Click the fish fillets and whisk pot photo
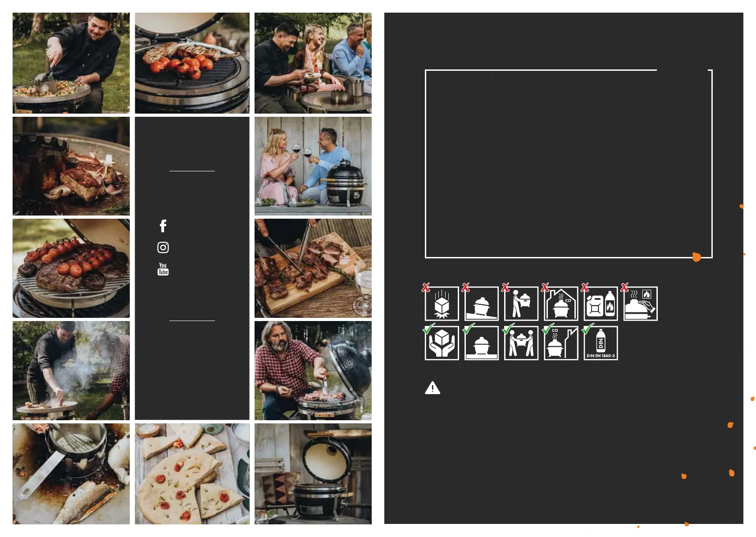The width and height of the screenshot is (756, 537). [x=71, y=474]
